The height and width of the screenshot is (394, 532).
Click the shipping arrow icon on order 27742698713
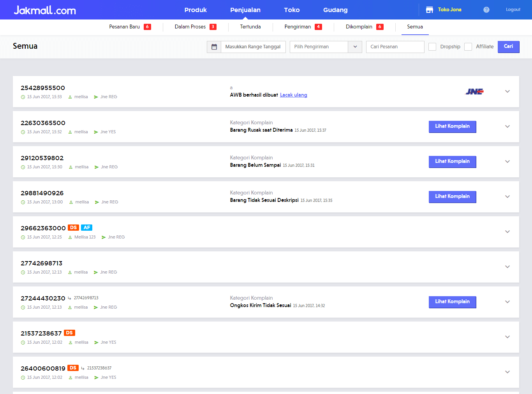point(96,272)
